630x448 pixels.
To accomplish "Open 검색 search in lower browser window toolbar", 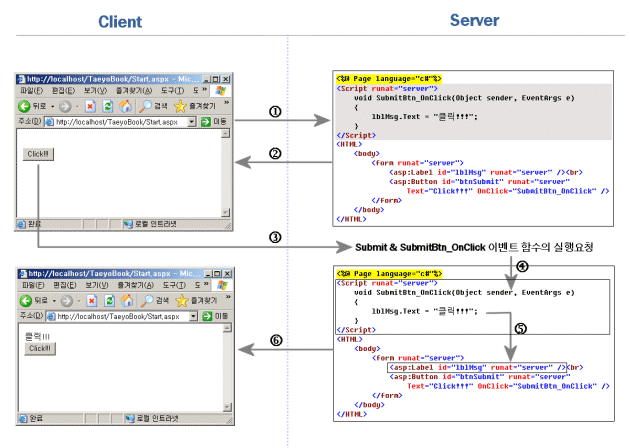I will (155, 301).
